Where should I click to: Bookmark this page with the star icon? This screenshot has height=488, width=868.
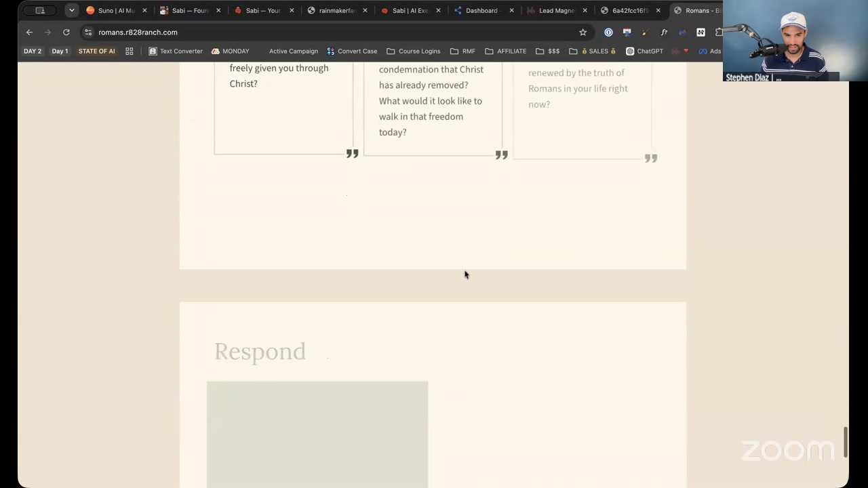583,32
